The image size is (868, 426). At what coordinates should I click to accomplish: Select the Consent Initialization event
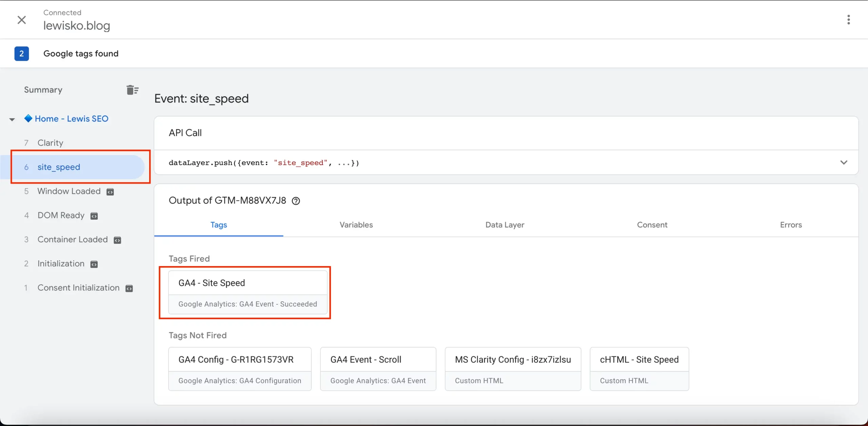click(78, 288)
